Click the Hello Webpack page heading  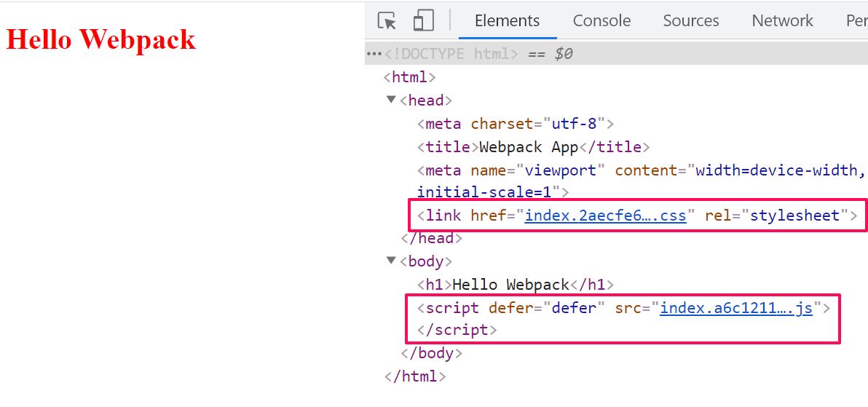100,39
